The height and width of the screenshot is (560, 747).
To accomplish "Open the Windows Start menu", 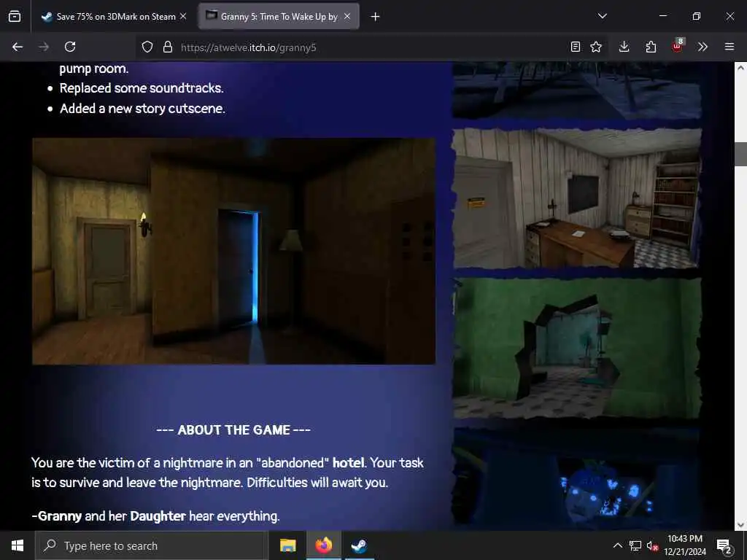I will tap(18, 545).
